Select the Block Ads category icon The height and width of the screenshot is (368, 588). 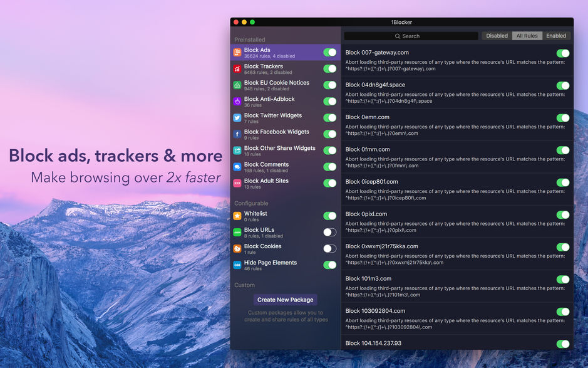tap(238, 53)
